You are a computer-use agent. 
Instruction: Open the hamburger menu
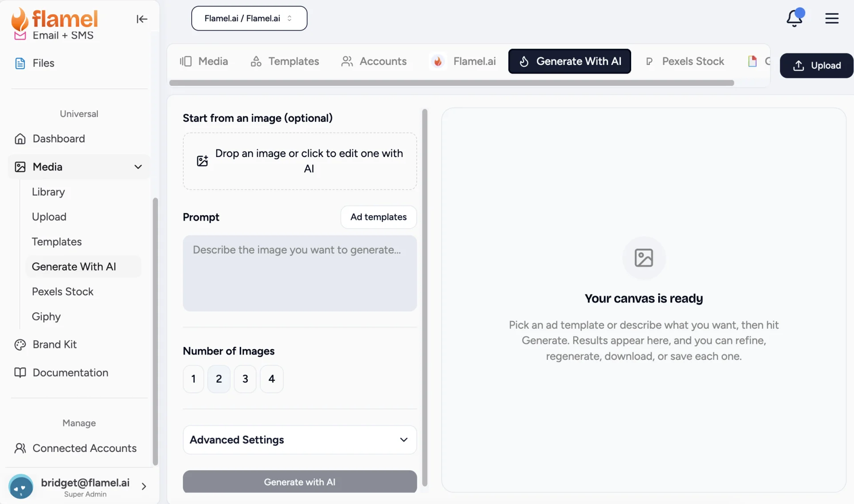point(832,18)
